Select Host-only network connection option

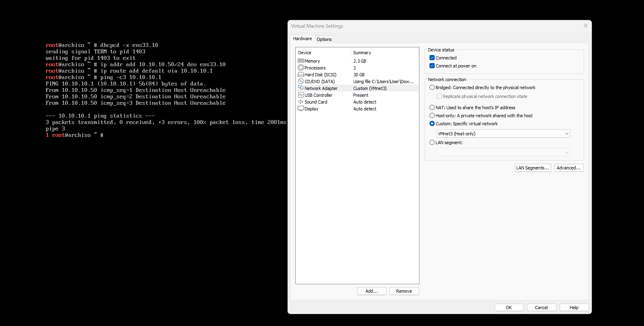(x=432, y=116)
